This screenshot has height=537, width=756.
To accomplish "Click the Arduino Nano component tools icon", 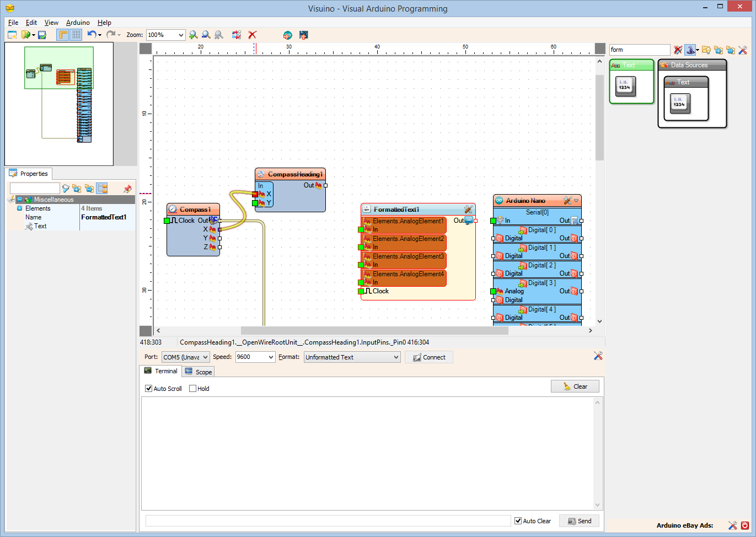I will click(x=567, y=201).
